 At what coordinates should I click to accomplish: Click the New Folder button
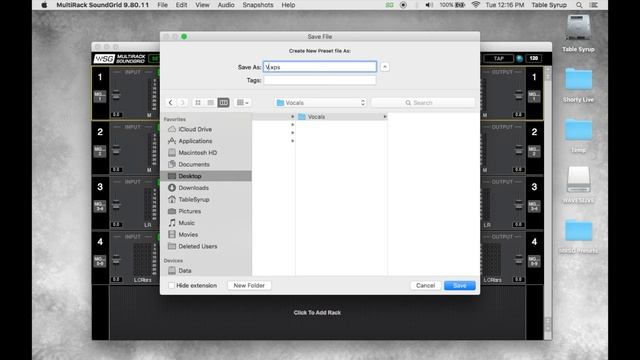(x=249, y=285)
